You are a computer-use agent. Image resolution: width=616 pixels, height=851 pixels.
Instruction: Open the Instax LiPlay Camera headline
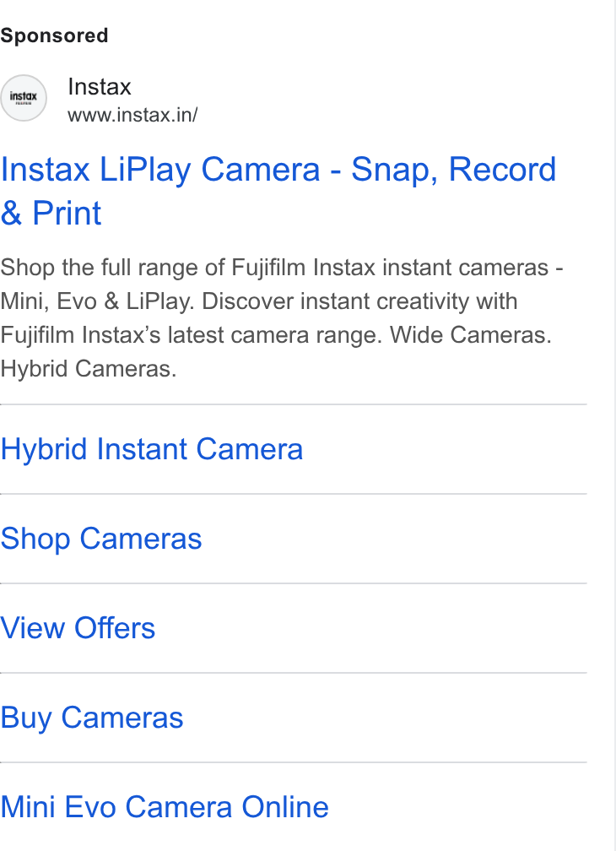278,191
